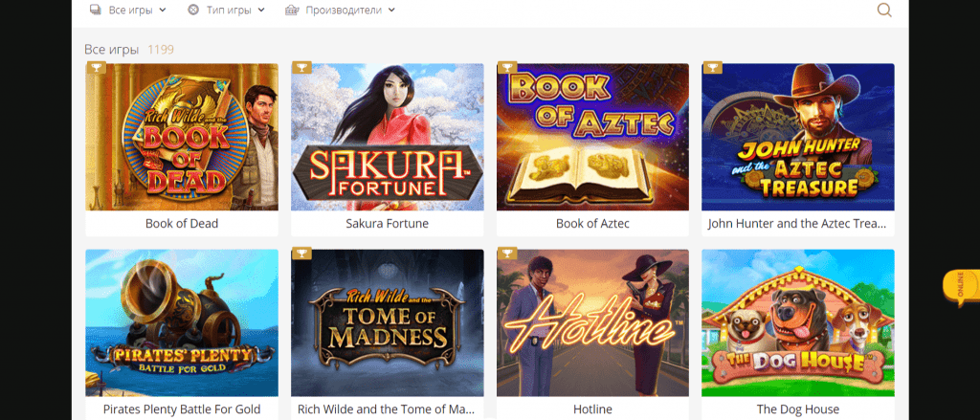Open the Tome of Madness game image
Viewport: 980px width, 420px height.
point(387,322)
